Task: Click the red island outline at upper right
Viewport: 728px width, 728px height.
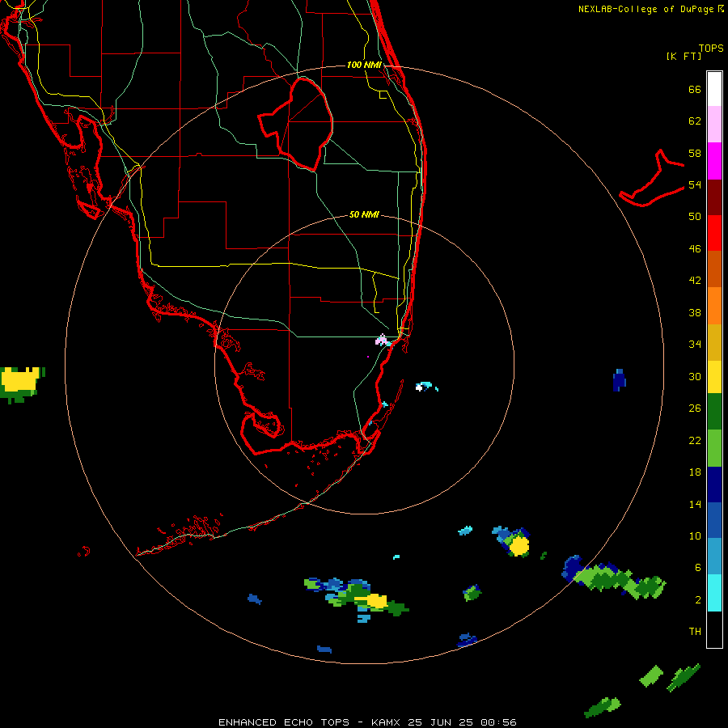Action: point(652,178)
